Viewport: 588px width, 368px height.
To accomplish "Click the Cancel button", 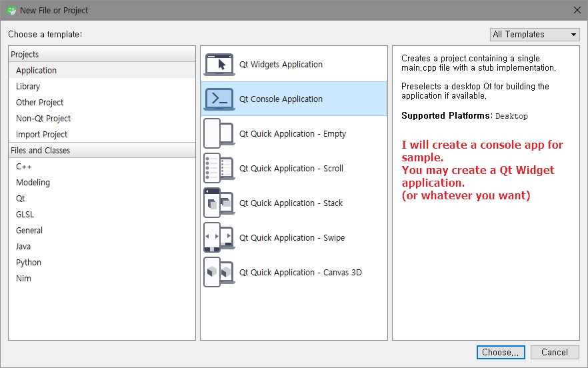I will point(554,352).
